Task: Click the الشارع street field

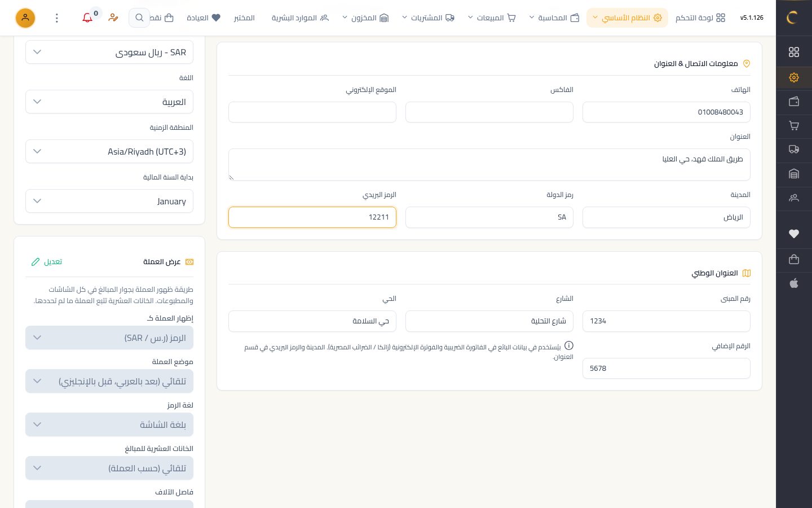Action: (489, 321)
